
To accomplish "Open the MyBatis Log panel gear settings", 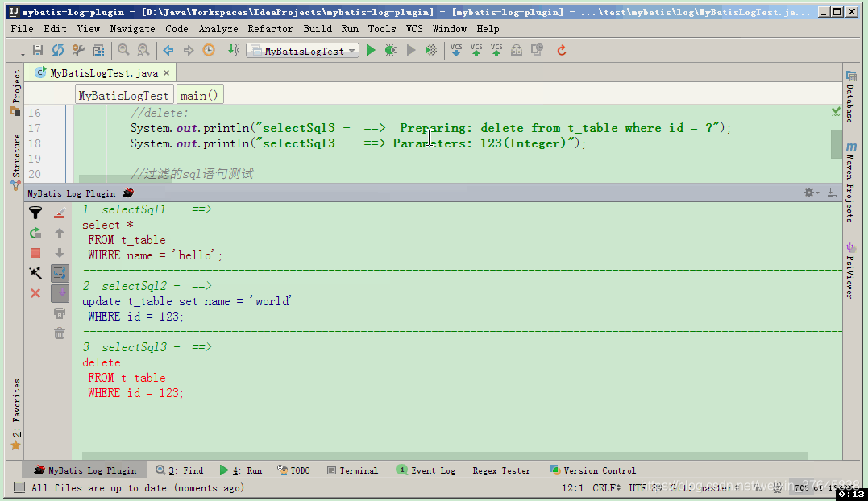I will coord(811,193).
